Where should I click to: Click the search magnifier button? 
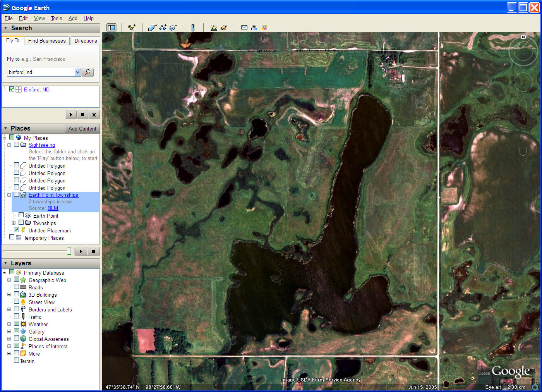(88, 72)
